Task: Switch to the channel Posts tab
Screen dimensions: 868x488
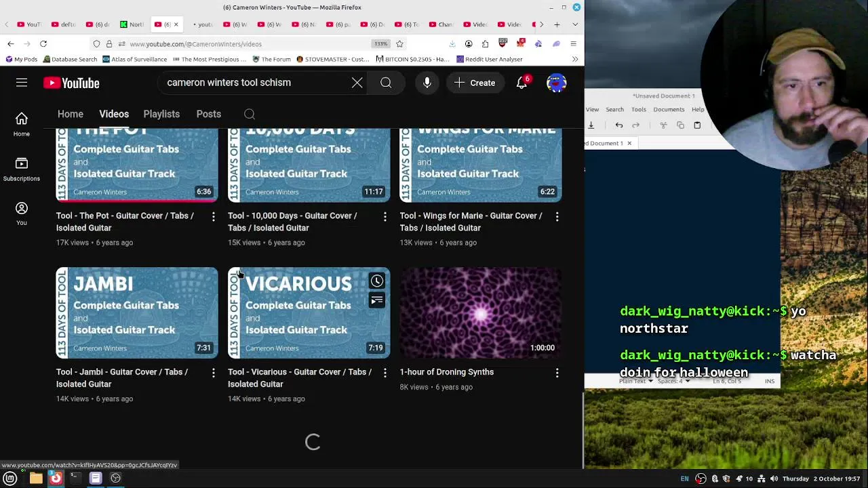Action: [209, 114]
